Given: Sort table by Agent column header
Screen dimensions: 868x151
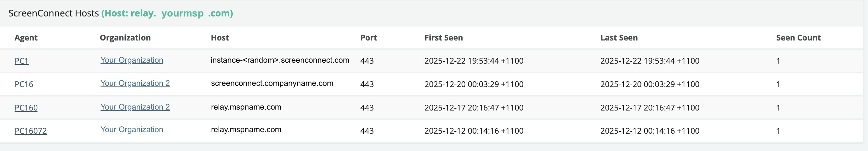Looking at the screenshot, I should (x=26, y=38).
